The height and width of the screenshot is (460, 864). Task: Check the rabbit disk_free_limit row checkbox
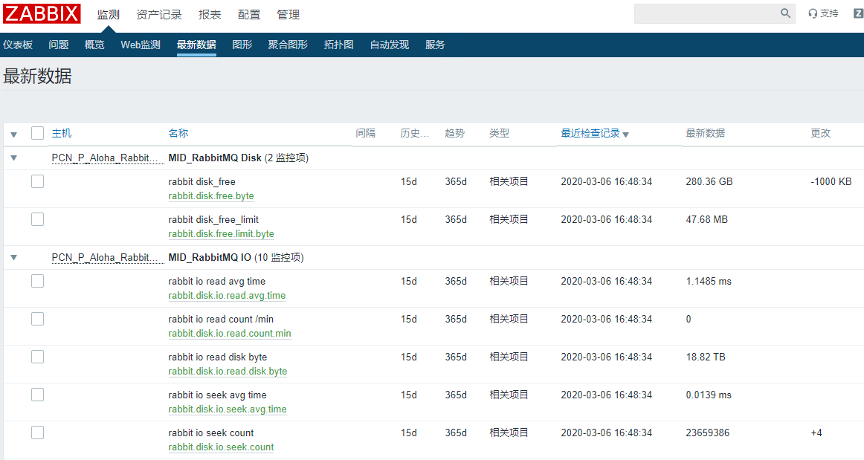[x=37, y=219]
